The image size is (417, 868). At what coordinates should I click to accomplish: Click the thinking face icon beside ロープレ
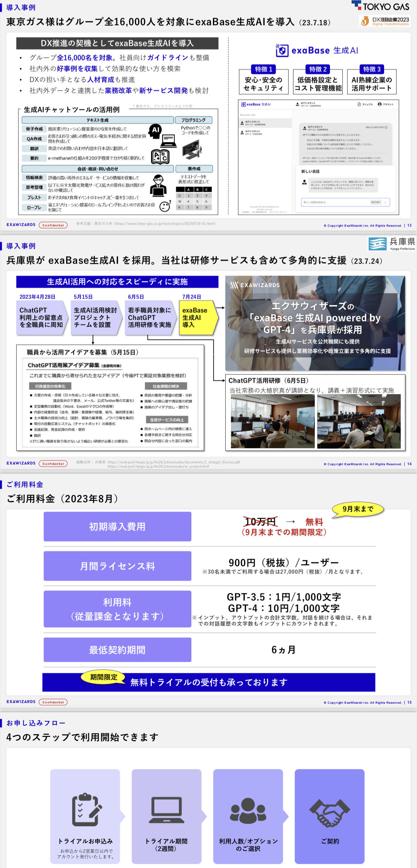[165, 206]
